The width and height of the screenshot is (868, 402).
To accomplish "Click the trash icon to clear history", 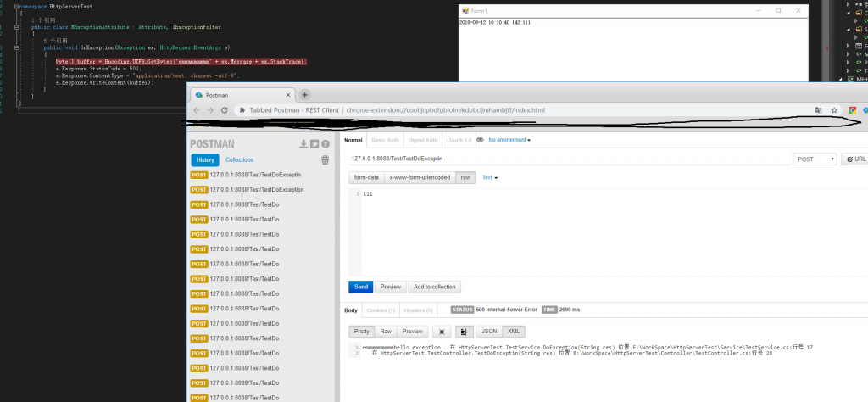I will click(325, 159).
